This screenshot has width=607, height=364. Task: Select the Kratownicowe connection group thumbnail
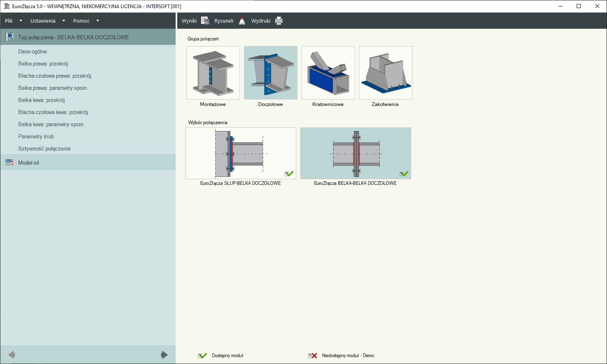pos(328,73)
